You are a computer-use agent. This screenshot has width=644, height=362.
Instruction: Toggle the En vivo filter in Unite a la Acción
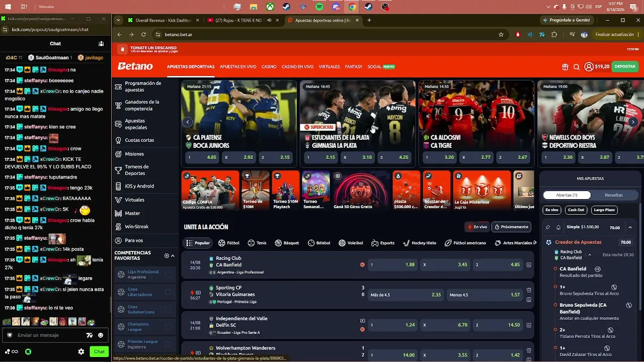pyautogui.click(x=477, y=227)
